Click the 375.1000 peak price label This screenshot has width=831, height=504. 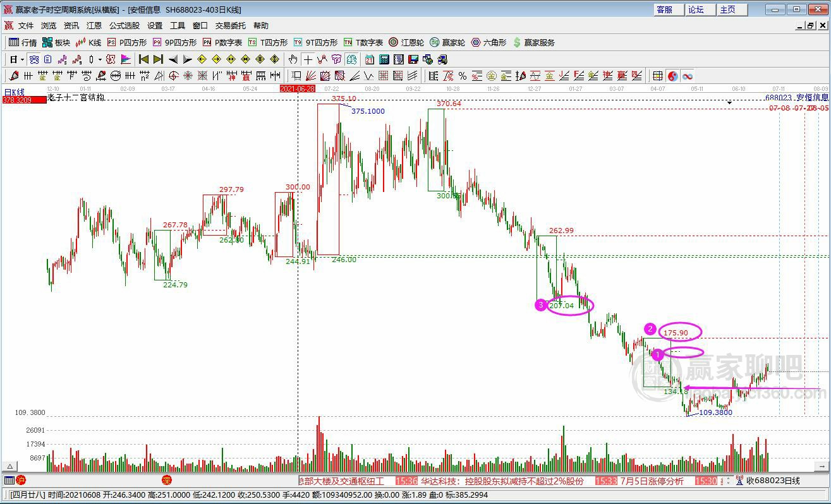tap(368, 111)
